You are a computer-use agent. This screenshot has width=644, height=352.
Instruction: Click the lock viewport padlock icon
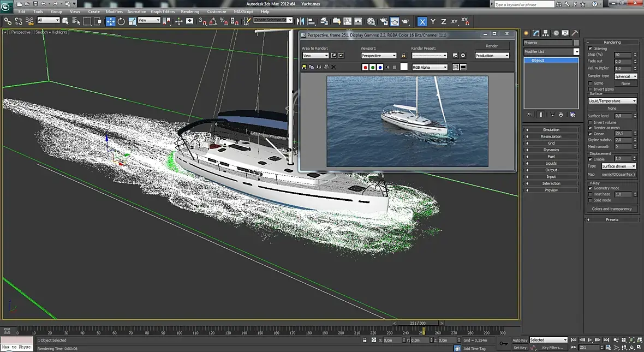tap(403, 56)
